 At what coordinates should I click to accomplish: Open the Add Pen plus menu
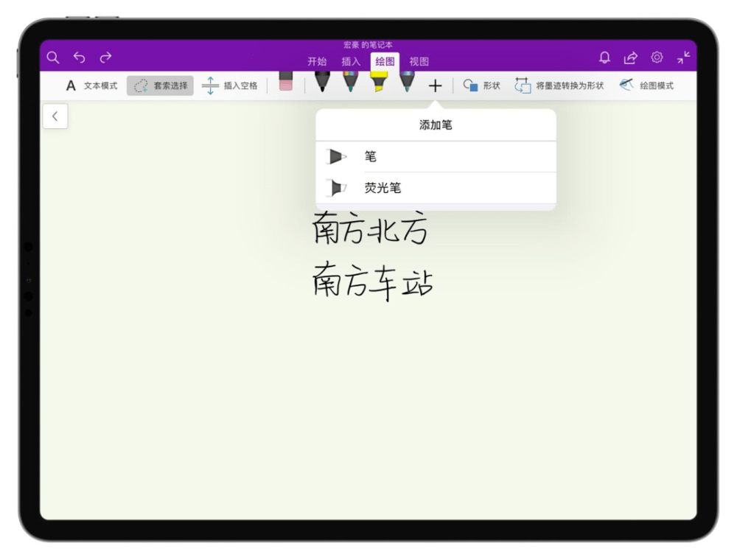coord(435,85)
